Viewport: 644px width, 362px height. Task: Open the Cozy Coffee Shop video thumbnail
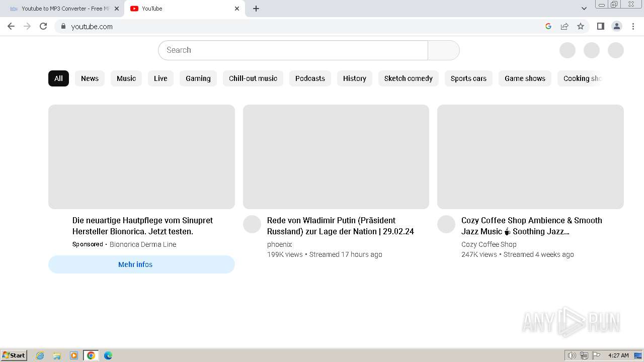(530, 157)
